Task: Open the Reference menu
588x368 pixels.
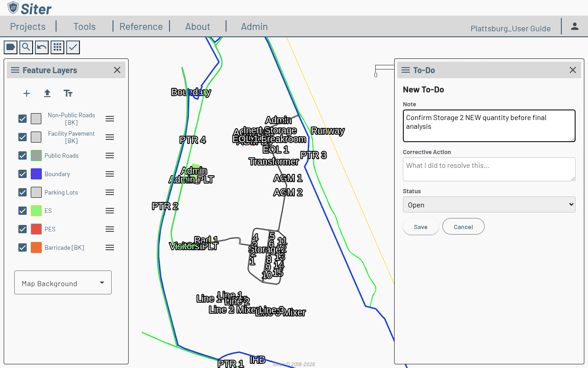Action: pyautogui.click(x=141, y=27)
